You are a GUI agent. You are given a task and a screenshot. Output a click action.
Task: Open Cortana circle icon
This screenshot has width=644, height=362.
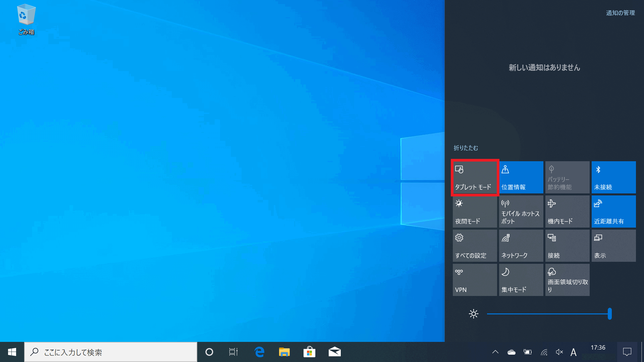pos(209,352)
